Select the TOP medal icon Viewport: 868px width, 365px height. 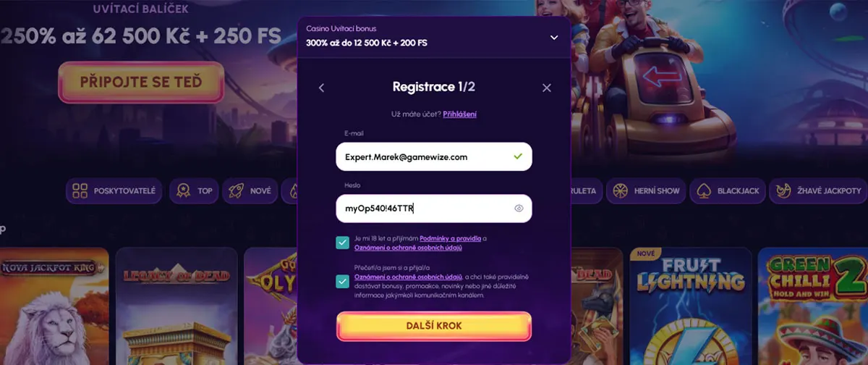[184, 190]
